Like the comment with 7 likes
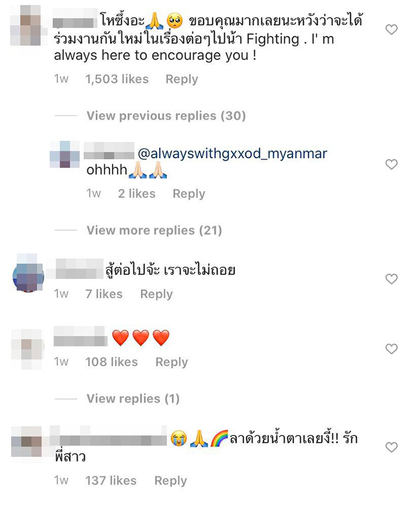 click(392, 279)
